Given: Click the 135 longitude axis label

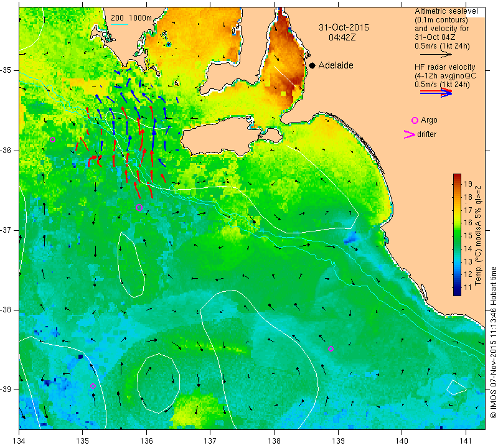Looking at the screenshot, I should [x=83, y=441].
